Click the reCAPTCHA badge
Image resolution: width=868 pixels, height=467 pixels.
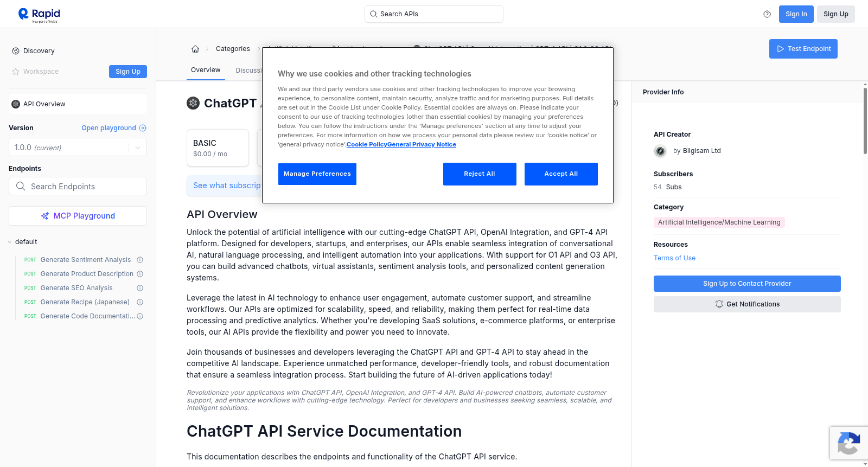tap(848, 443)
